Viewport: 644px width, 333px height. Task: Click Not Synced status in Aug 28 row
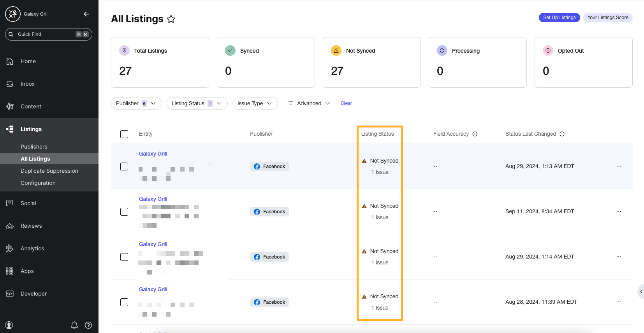pos(384,296)
